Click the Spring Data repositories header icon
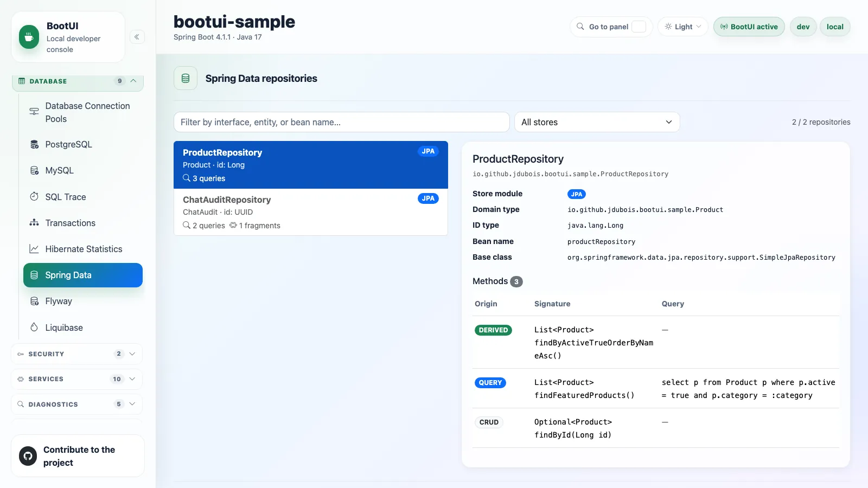Viewport: 868px width, 488px height. click(x=186, y=78)
